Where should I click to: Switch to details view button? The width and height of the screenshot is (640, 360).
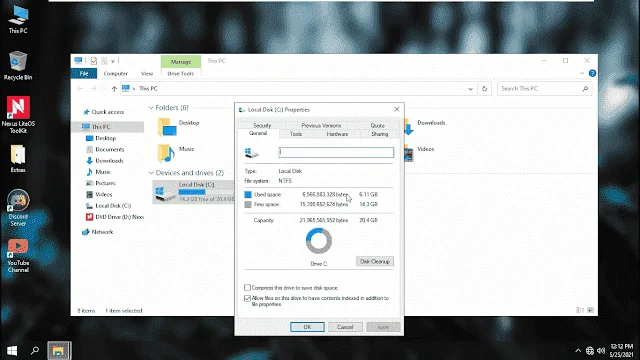580,311
